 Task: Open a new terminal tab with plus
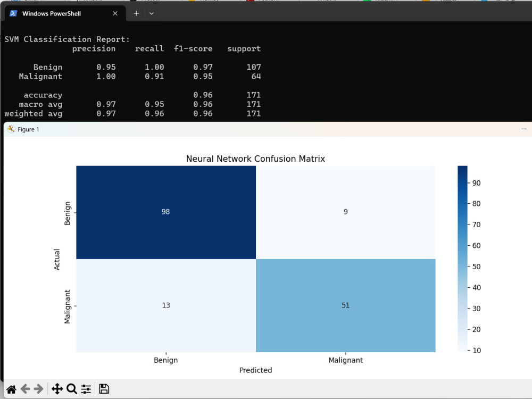(x=136, y=14)
